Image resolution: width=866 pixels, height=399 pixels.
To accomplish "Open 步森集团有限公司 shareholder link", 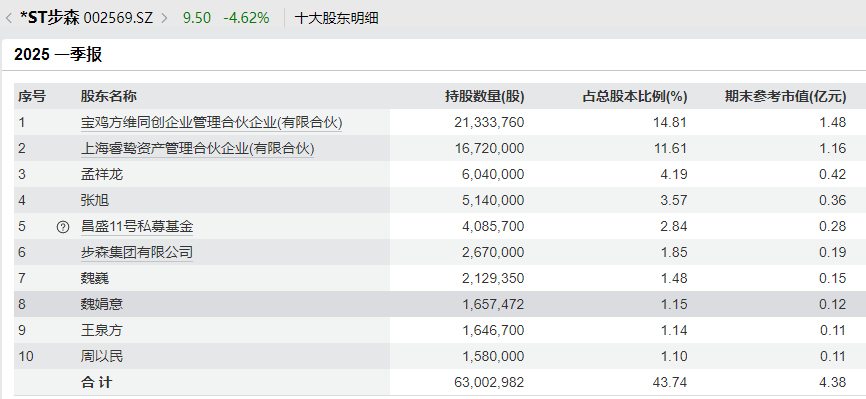I will pos(137,253).
